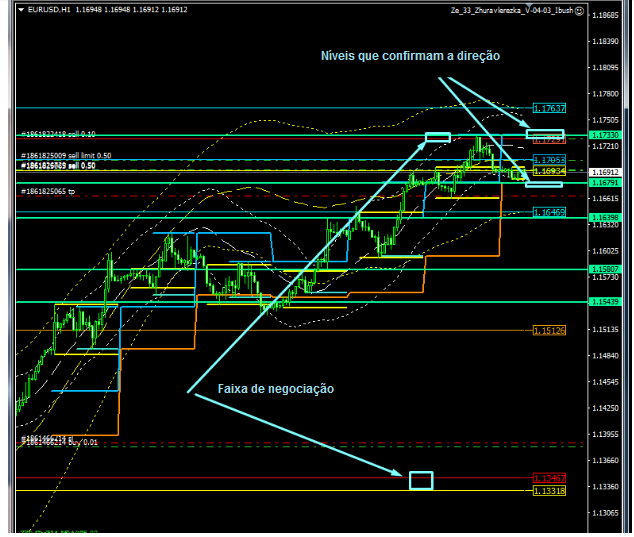Select the current price 1.16912 marker
Viewport: 634px width, 537px height.
pos(604,172)
